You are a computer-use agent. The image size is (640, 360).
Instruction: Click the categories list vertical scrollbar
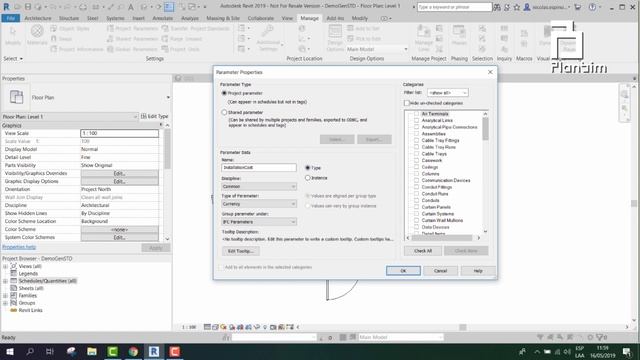click(485, 129)
